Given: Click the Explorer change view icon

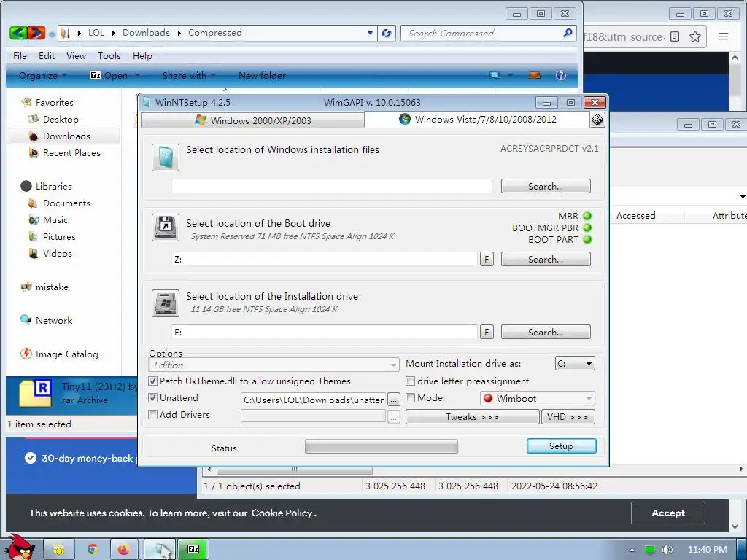Looking at the screenshot, I should click(495, 75).
